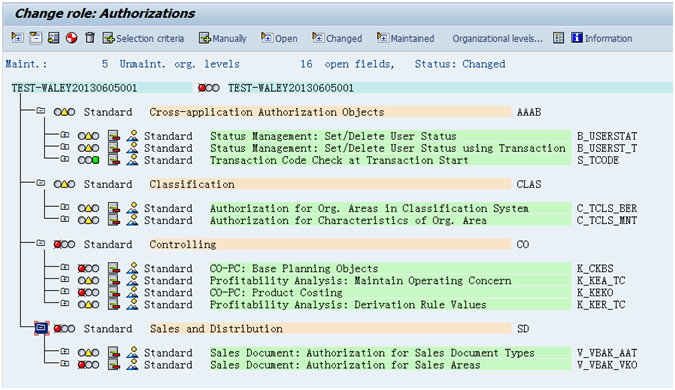Viewport: 675px width, 390px height.
Task: Click the user icon in the B_USERST_T row
Action: coord(133,148)
